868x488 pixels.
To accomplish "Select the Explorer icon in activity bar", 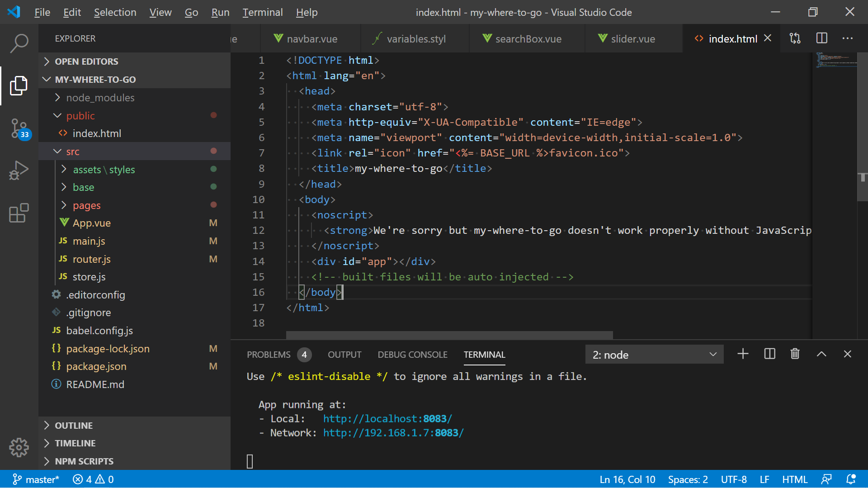I will (19, 85).
